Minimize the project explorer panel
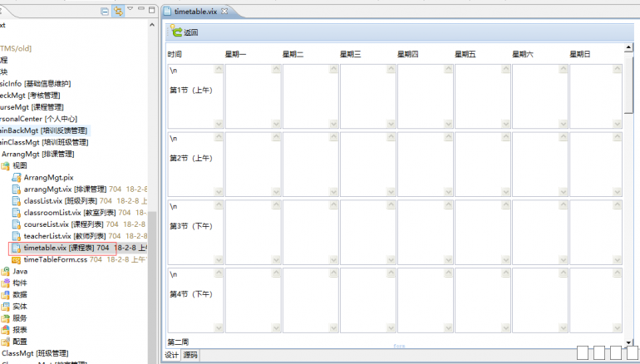This screenshot has height=364, width=640. click(140, 10)
